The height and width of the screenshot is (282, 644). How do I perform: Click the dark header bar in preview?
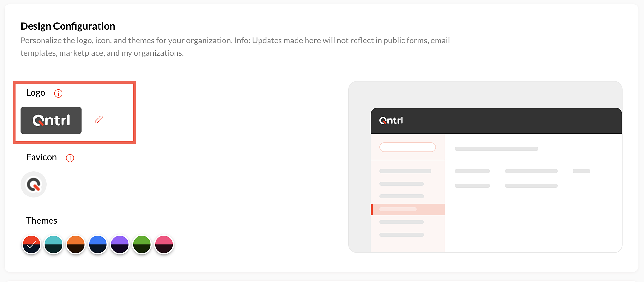click(x=515, y=121)
